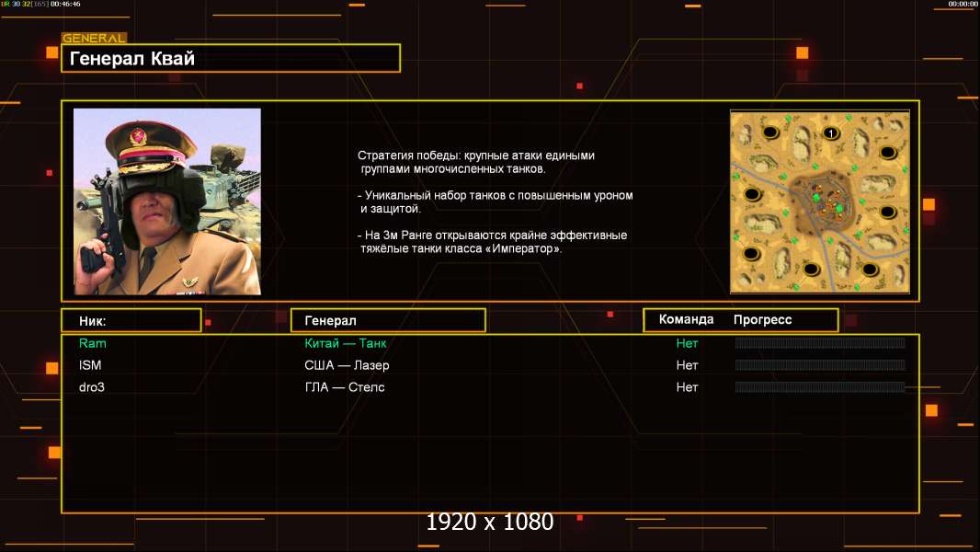
Task: Click dro3's loading progress bar
Action: click(820, 387)
